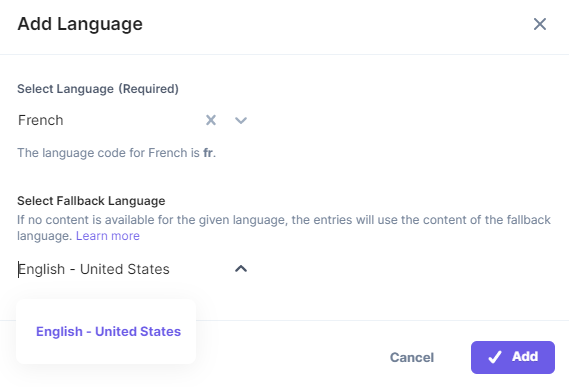Choose English - United States option from list

click(x=108, y=331)
